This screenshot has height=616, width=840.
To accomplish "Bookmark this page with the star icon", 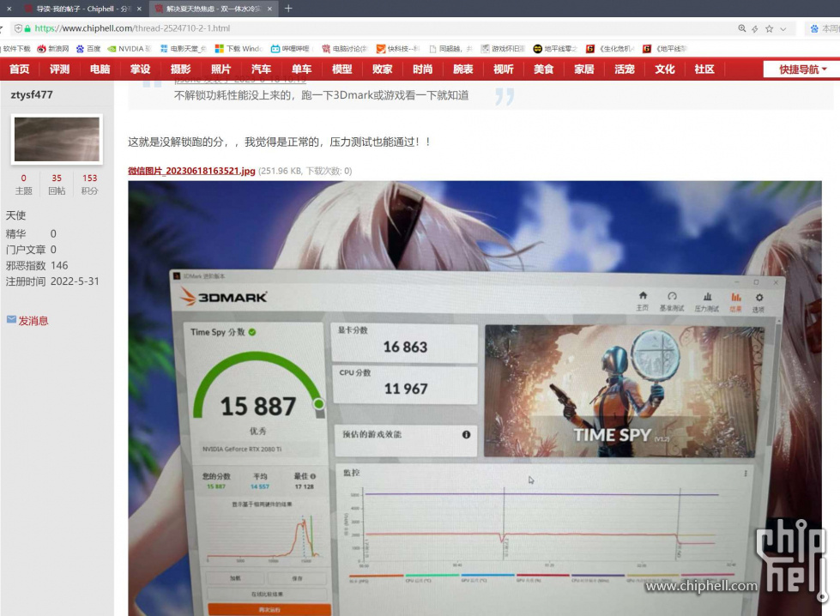I will pyautogui.click(x=770, y=28).
